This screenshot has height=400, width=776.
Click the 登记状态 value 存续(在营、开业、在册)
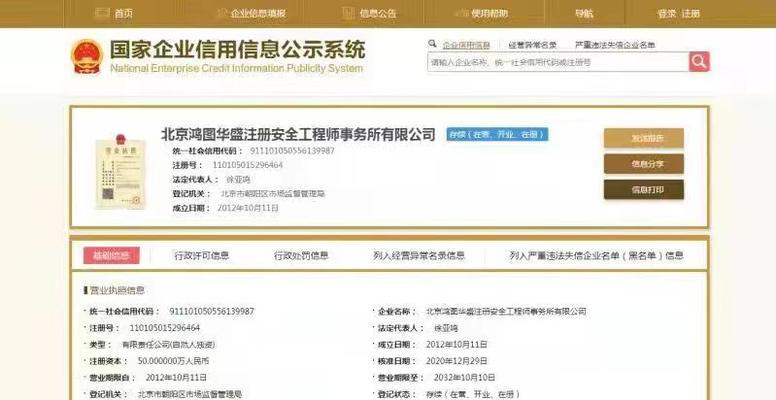tap(473, 394)
